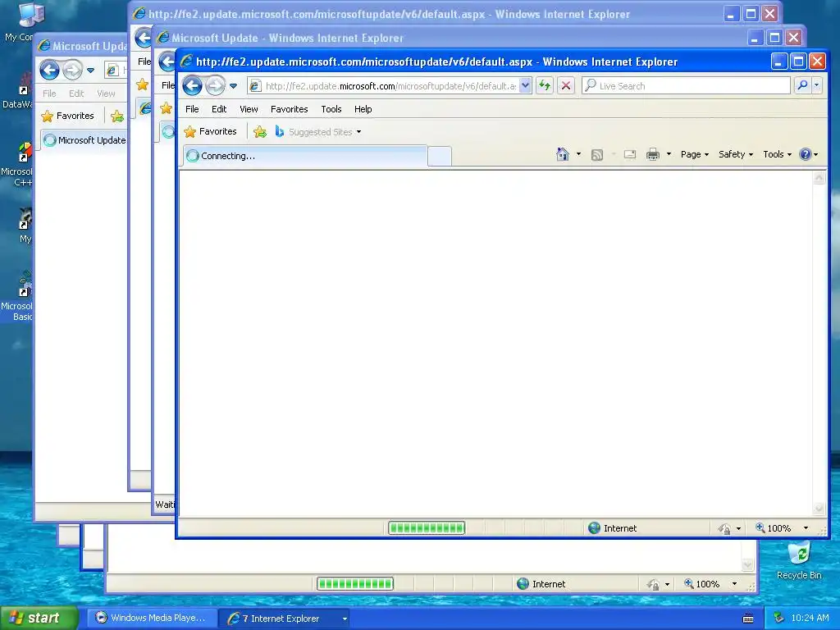Click the RSS feeds icon
Screen dimensions: 840x630
coord(597,155)
